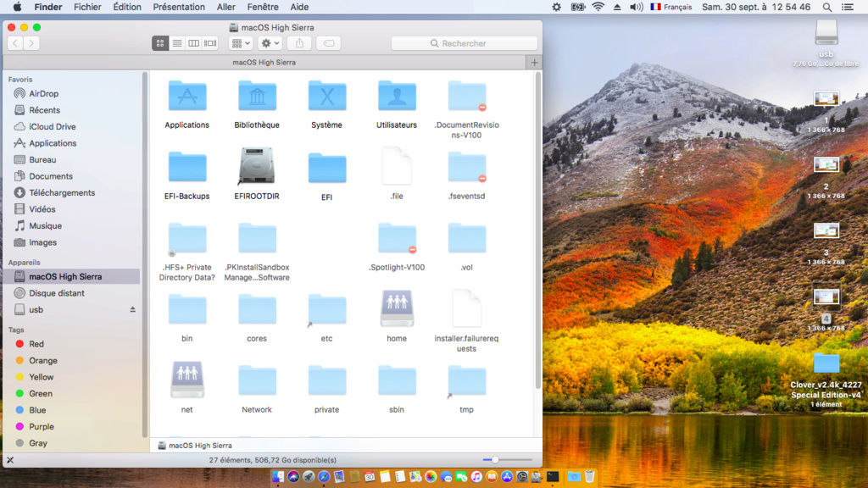Click macOS High Sierra in path bar

(195, 446)
